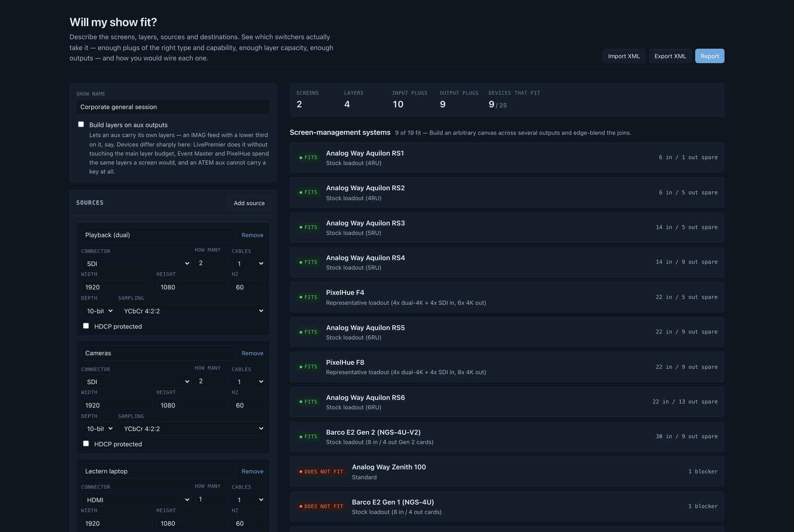The height and width of the screenshot is (532, 794).
Task: Toggle HDCP protected for Cameras
Action: pyautogui.click(x=86, y=443)
